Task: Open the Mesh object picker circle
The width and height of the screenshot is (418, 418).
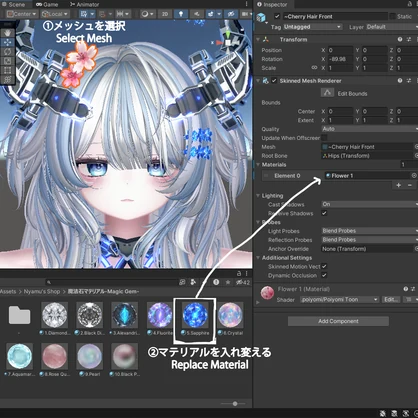Action: pyautogui.click(x=416, y=147)
